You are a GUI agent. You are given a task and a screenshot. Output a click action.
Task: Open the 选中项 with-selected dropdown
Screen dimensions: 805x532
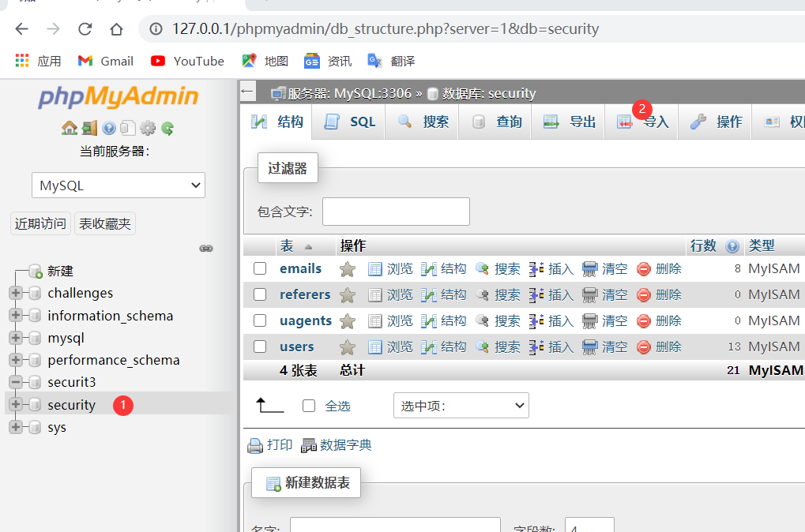(x=461, y=406)
